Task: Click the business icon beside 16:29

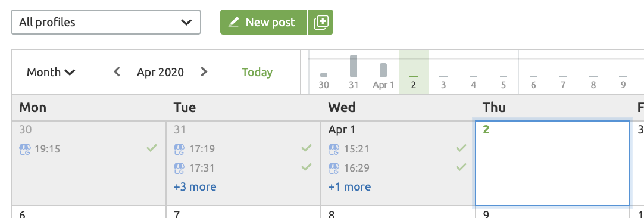Action: (x=334, y=168)
